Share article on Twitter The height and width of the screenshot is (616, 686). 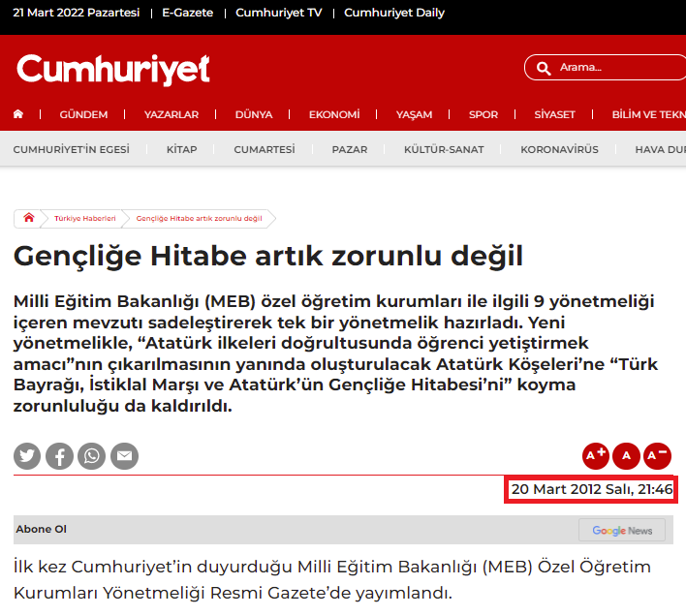coord(27,456)
